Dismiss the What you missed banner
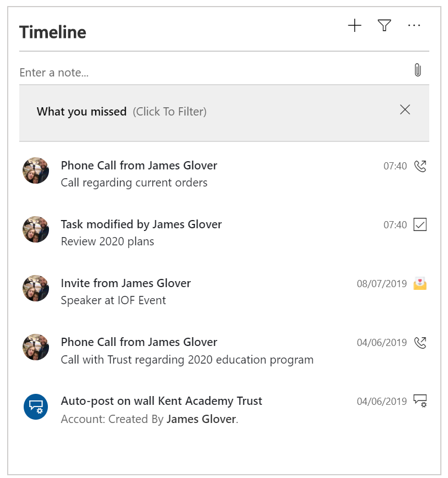 405,109
